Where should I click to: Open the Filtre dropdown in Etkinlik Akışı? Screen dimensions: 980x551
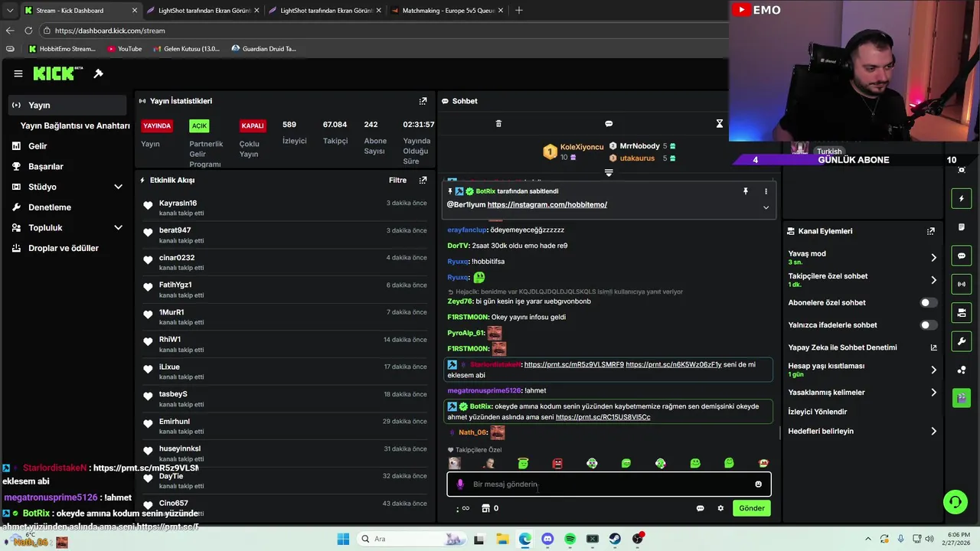point(397,181)
